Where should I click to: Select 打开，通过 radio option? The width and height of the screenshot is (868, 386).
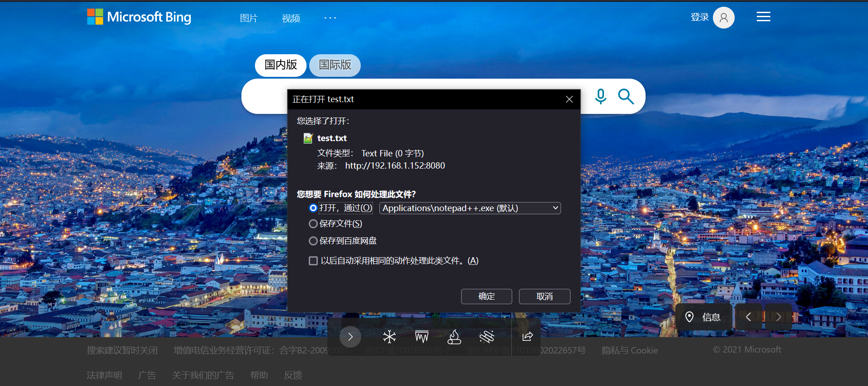(313, 208)
